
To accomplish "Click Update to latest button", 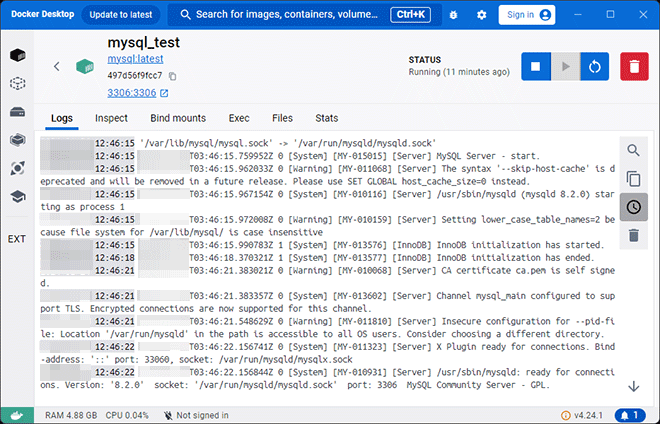I will [121, 15].
